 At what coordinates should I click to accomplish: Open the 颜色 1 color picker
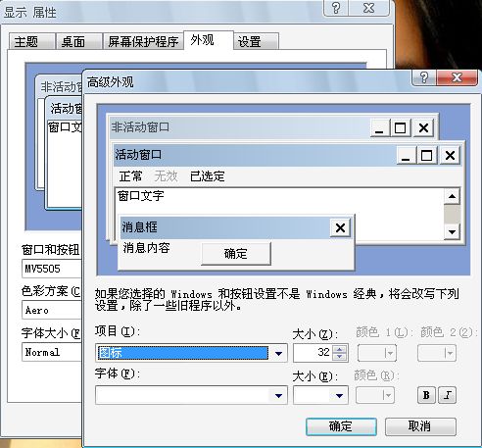[377, 353]
